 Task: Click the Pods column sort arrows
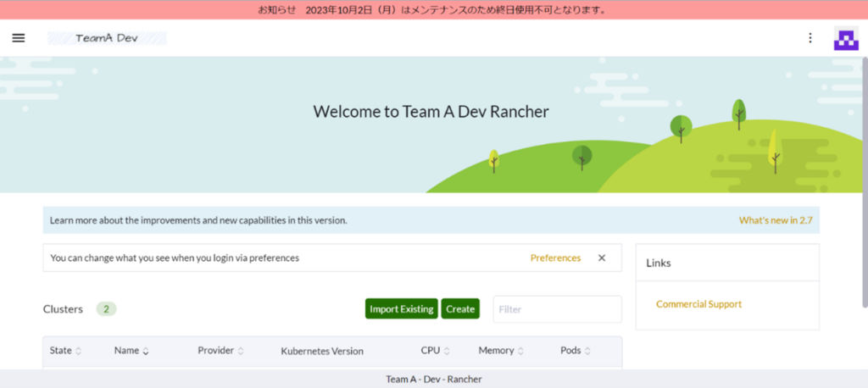587,351
